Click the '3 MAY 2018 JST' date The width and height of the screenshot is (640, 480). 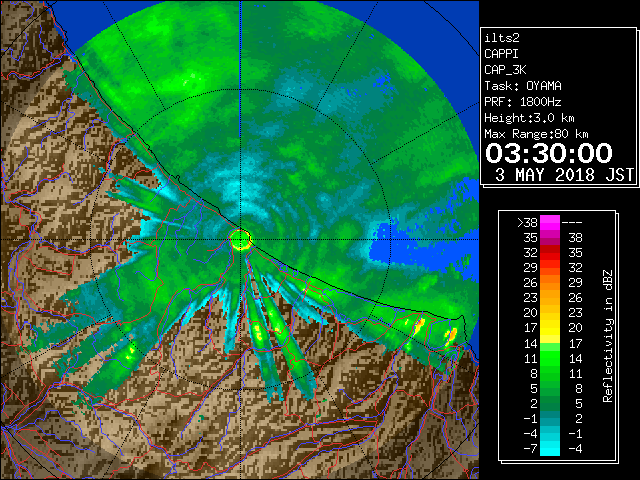click(564, 175)
